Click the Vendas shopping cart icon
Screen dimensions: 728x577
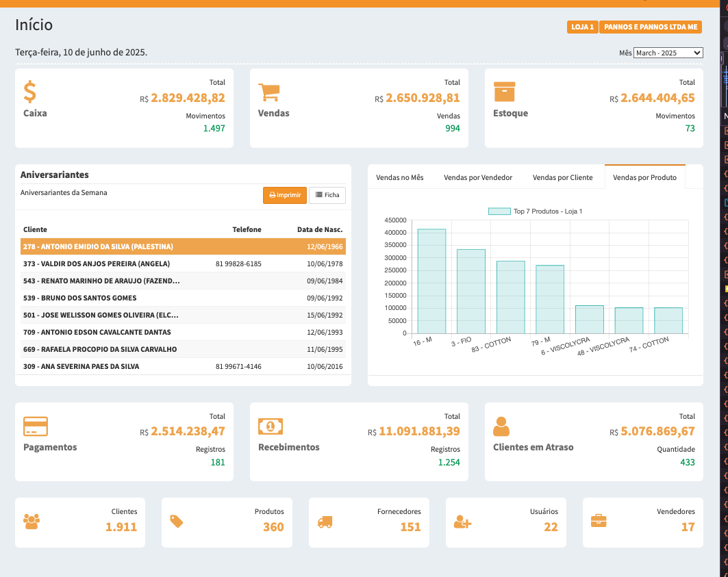[269, 92]
